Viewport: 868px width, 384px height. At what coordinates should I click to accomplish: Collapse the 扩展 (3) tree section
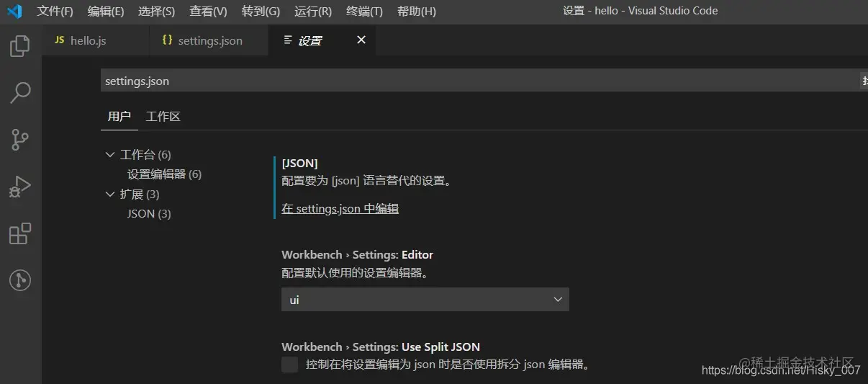(x=109, y=195)
